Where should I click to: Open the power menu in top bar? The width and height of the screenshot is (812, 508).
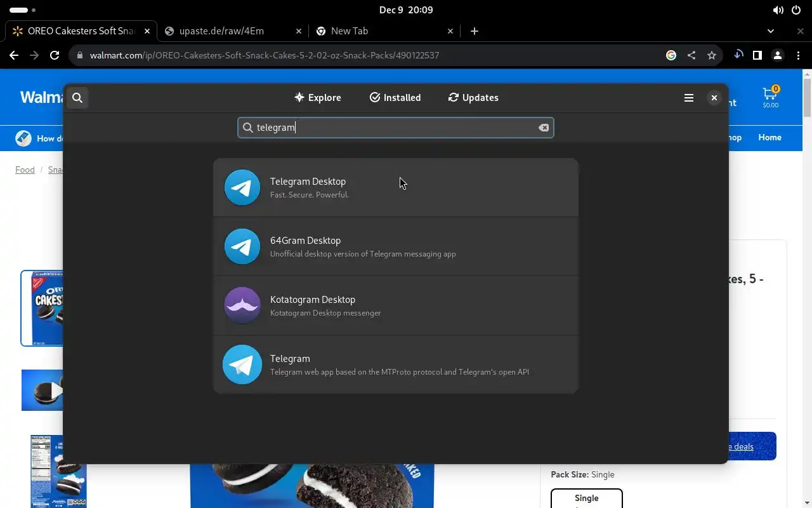[796, 10]
